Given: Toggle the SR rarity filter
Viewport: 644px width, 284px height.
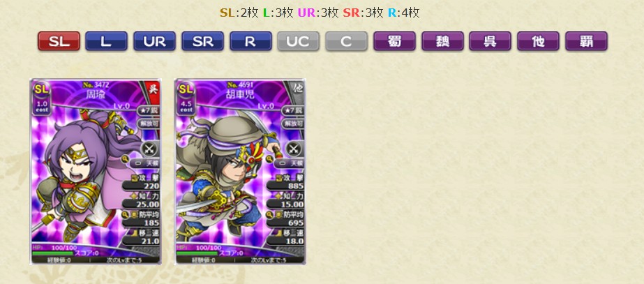Looking at the screenshot, I should [x=202, y=41].
